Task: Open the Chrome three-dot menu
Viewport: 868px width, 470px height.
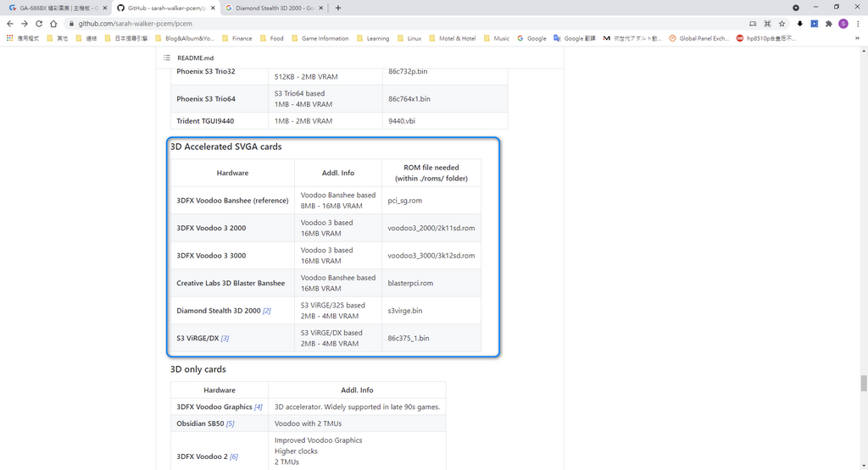Action: coord(858,24)
